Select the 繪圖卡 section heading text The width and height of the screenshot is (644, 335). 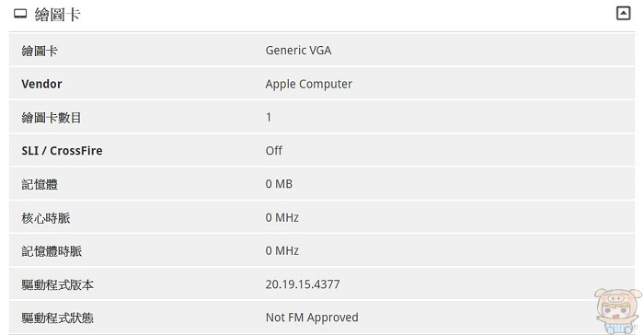point(57,15)
